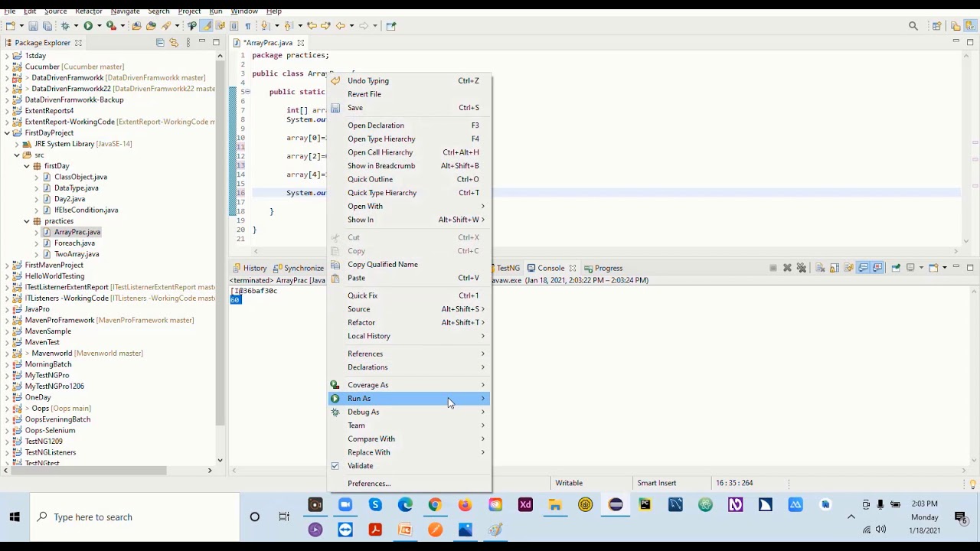Click Copy Qualified Name menu entry
The width and height of the screenshot is (980, 551).
[x=410, y=265]
